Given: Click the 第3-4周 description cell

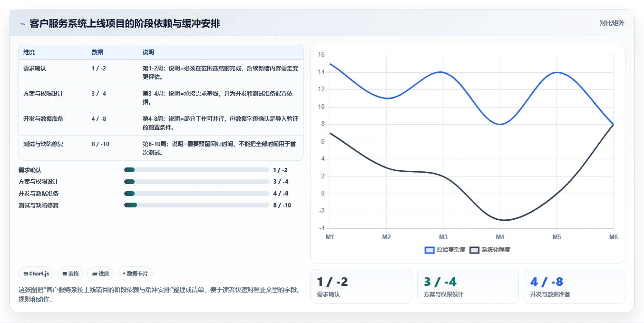Looking at the screenshot, I should tap(221, 98).
